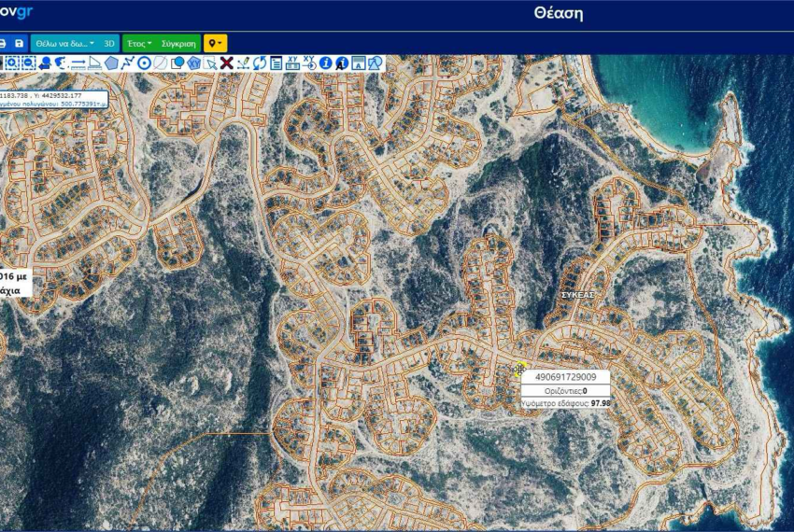Select the draw circle point tool

pyautogui.click(x=145, y=63)
